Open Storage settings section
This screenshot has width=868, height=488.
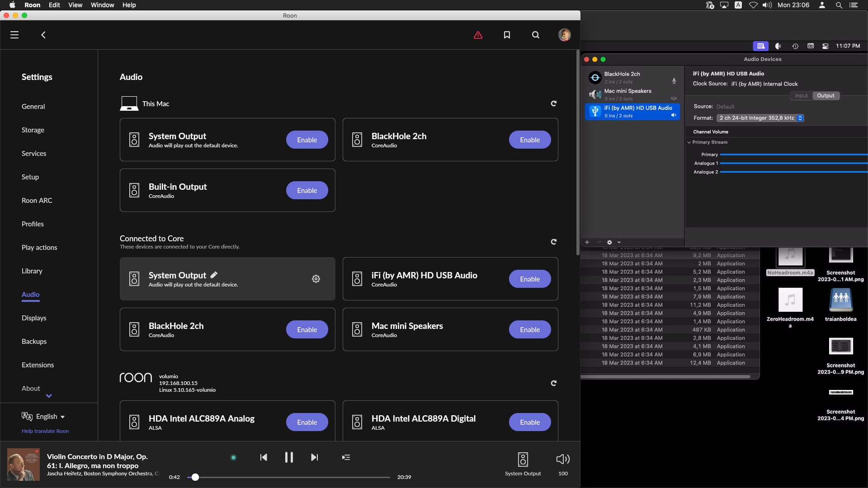pyautogui.click(x=33, y=130)
